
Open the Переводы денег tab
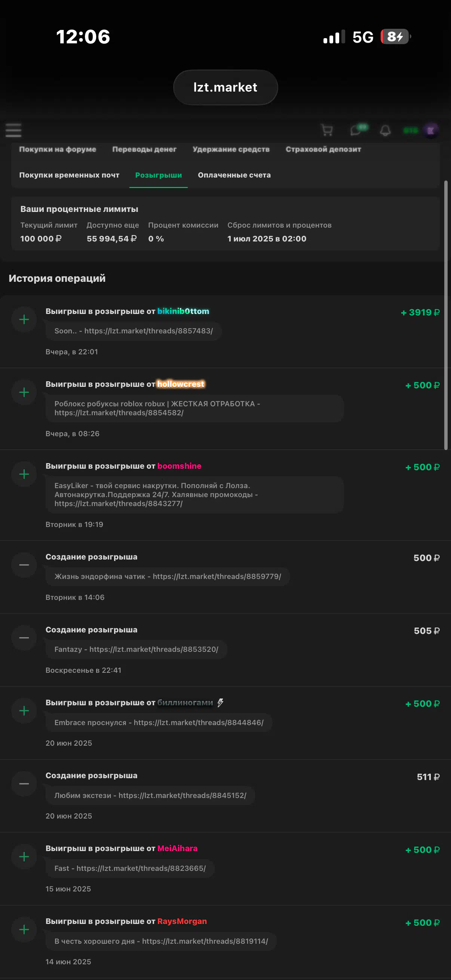144,149
